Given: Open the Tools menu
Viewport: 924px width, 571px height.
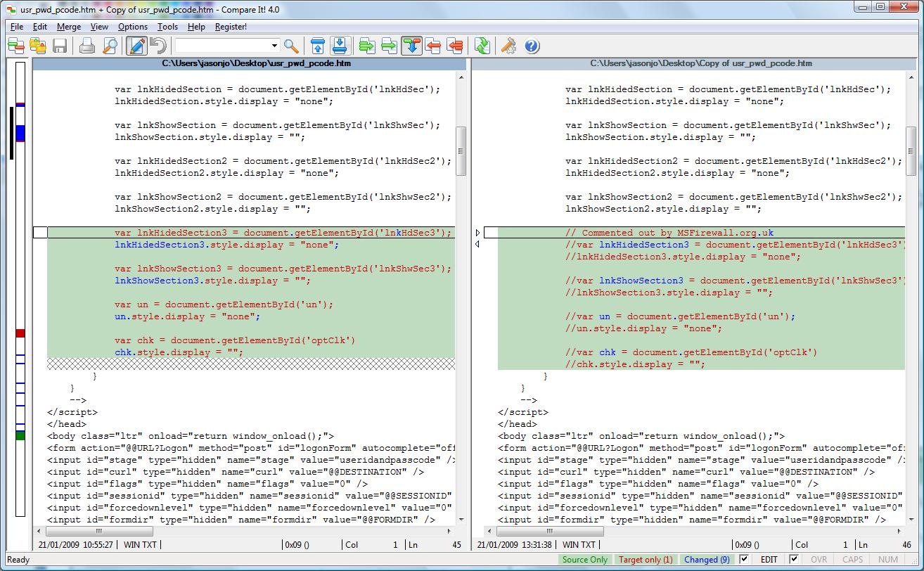Looking at the screenshot, I should coord(167,27).
